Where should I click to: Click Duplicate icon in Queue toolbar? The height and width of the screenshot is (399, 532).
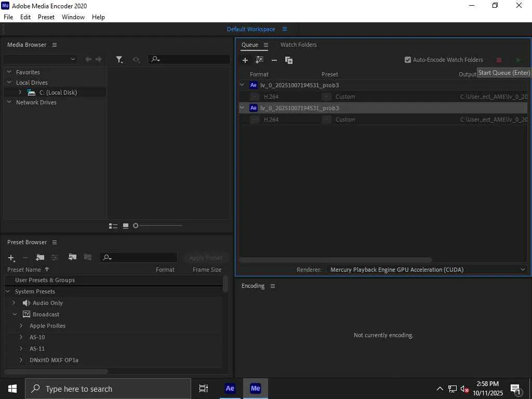(x=289, y=60)
